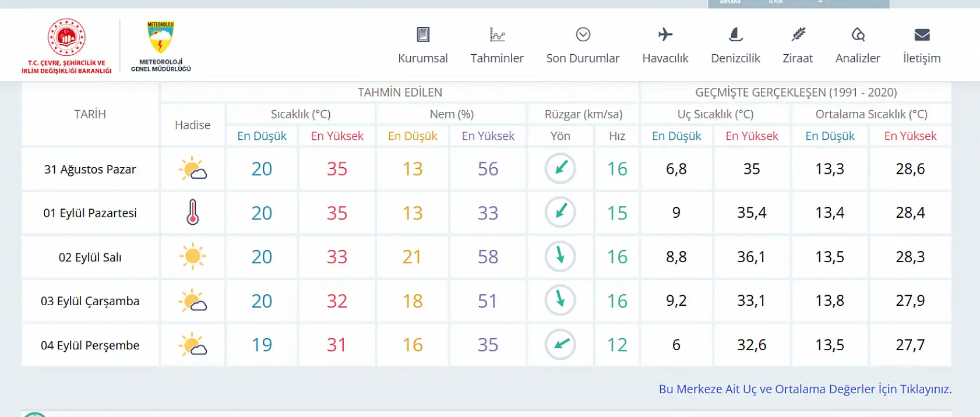Click the Ortalama Sıcaklık (°C) header
Screen dimensions: 980x417
[x=871, y=114]
